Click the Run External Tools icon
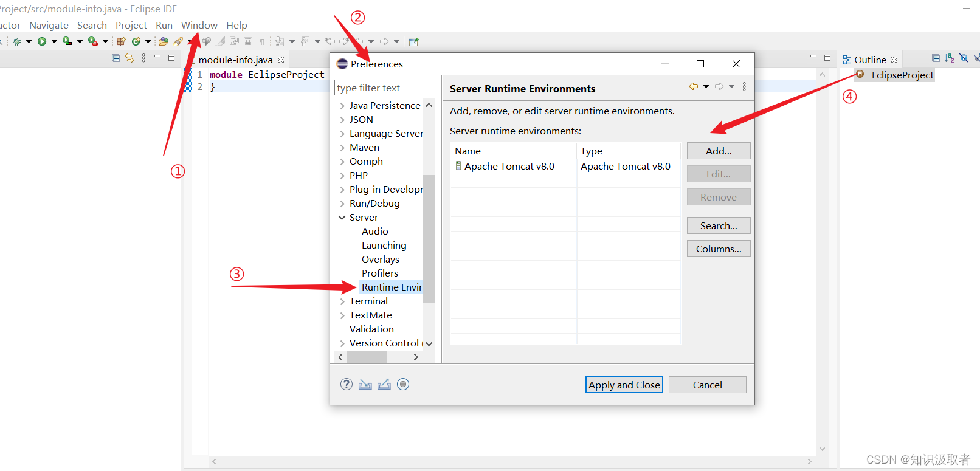Screen dimensions: 980x471 point(92,41)
